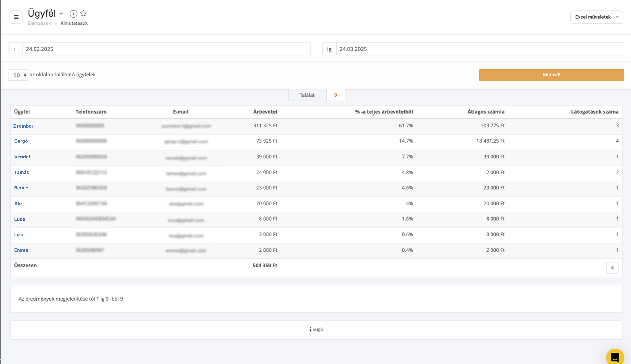Click the info icon next to Ügyfél
The height and width of the screenshot is (364, 631).
pyautogui.click(x=73, y=14)
